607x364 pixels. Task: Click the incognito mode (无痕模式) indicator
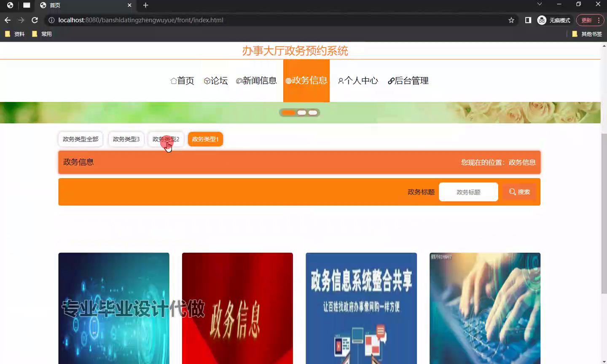point(554,20)
